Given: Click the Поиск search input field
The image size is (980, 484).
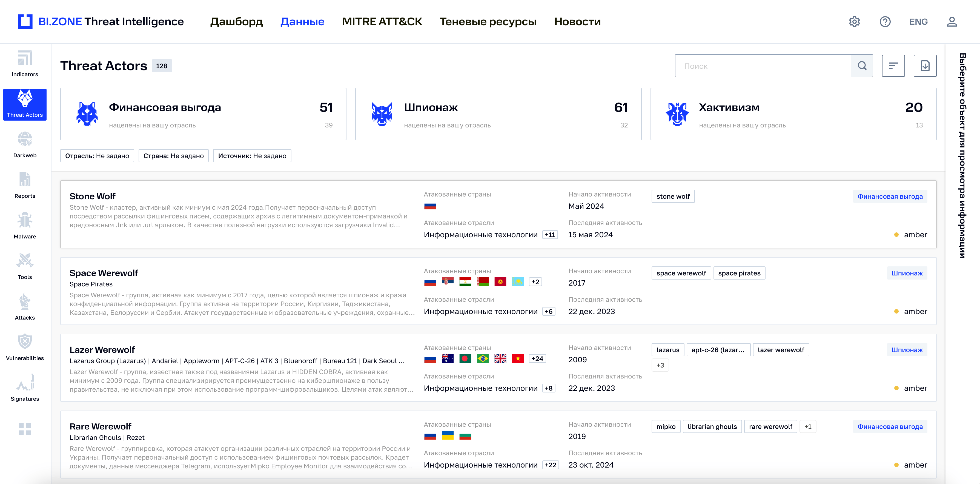Looking at the screenshot, I should pos(763,66).
